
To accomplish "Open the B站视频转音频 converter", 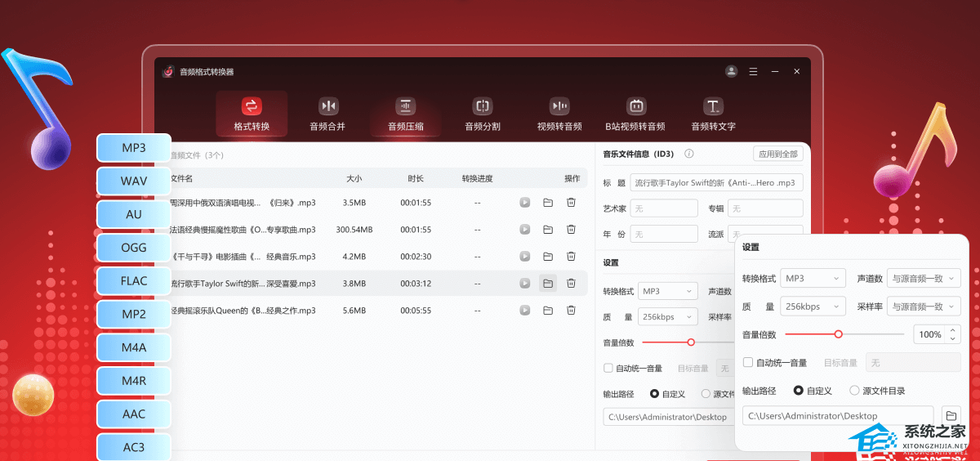I will [x=635, y=114].
